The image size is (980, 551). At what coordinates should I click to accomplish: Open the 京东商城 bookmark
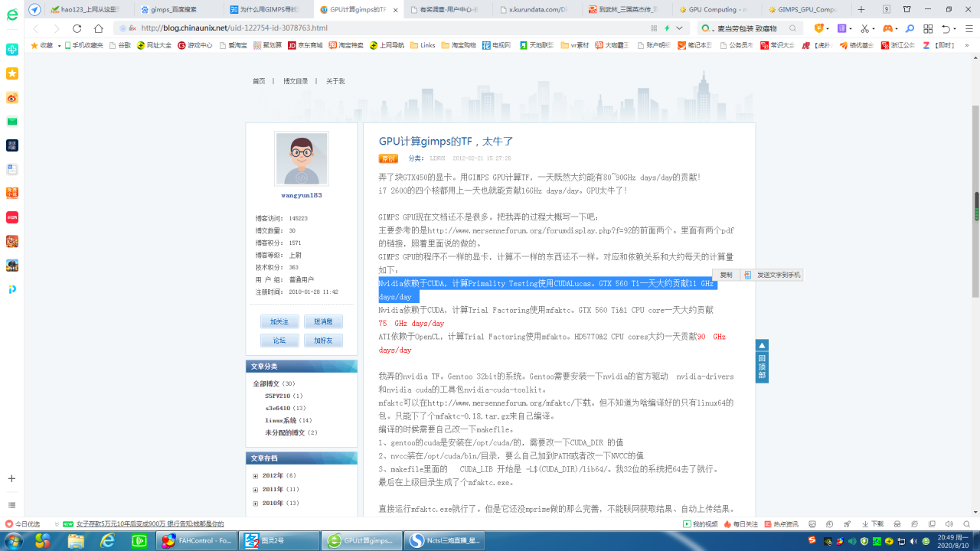305,46
